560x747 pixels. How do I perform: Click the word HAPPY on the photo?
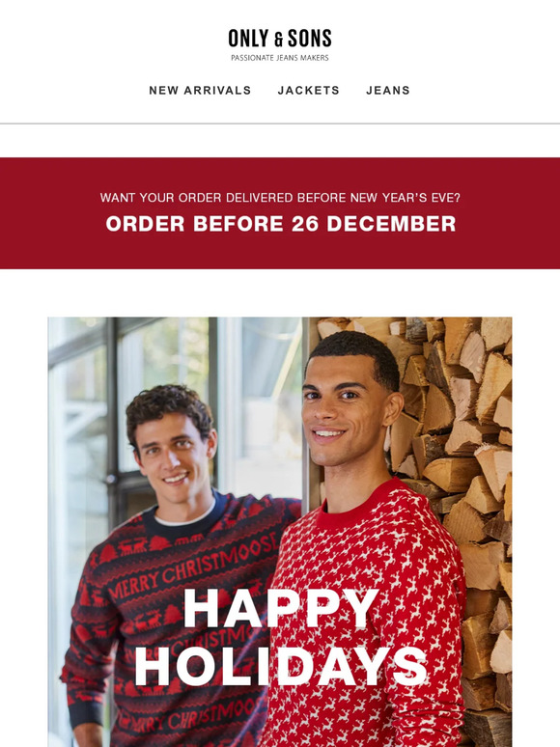[281, 608]
